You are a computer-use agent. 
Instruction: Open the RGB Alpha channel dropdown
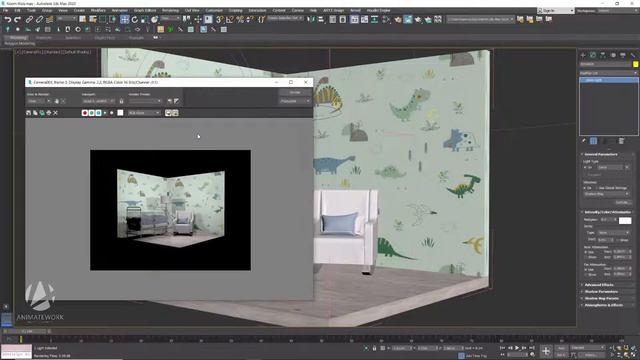point(144,113)
